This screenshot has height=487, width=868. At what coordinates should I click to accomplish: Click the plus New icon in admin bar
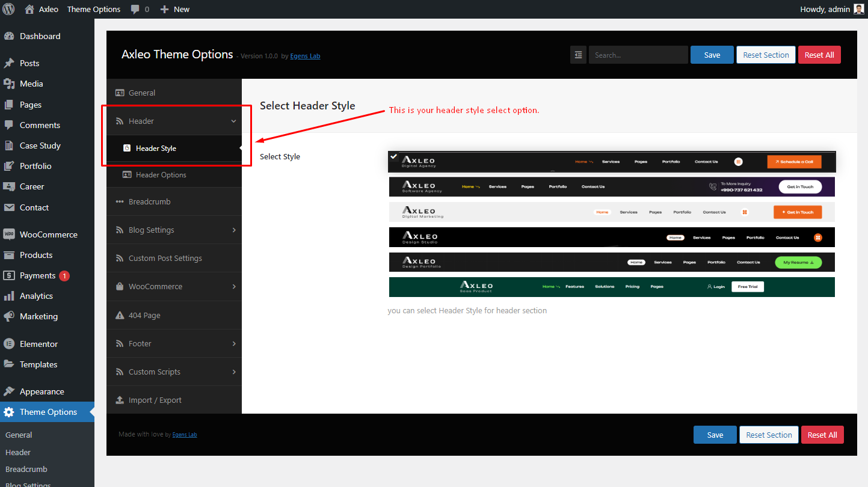click(164, 9)
